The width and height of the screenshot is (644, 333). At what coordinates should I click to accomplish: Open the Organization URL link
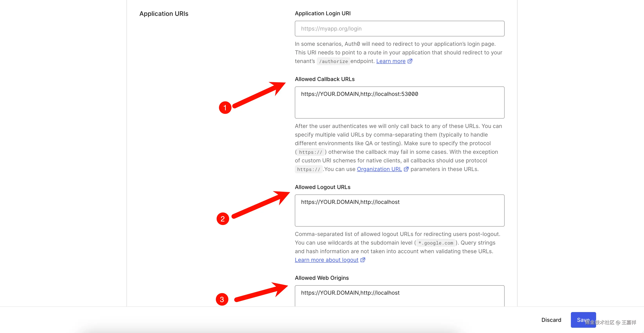point(379,169)
